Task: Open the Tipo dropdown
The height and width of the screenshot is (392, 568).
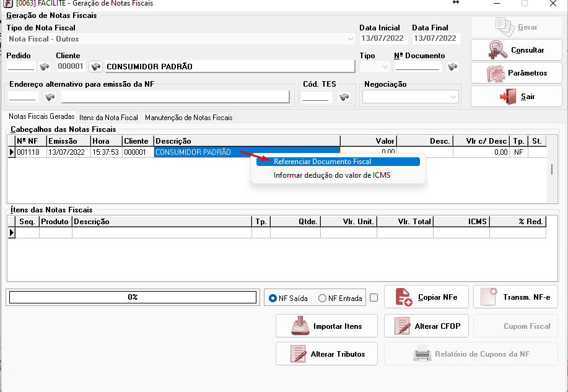Action: [385, 67]
